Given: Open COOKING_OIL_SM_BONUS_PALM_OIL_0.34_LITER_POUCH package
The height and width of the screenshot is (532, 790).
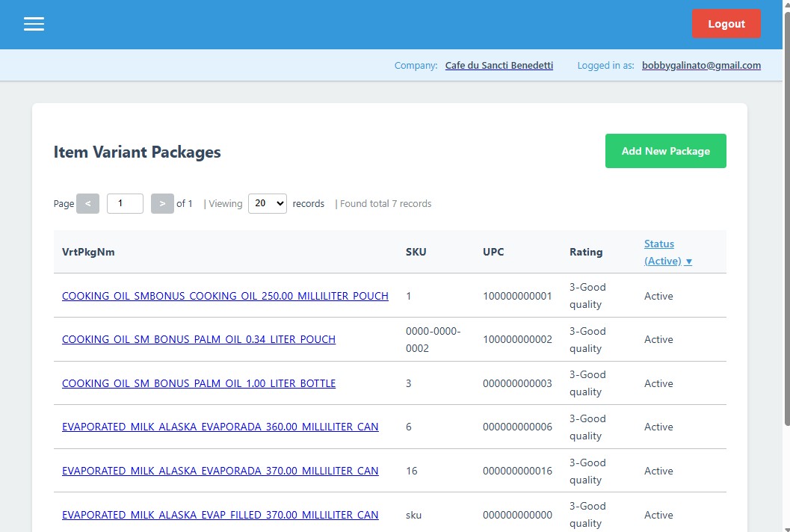Looking at the screenshot, I should tap(199, 339).
